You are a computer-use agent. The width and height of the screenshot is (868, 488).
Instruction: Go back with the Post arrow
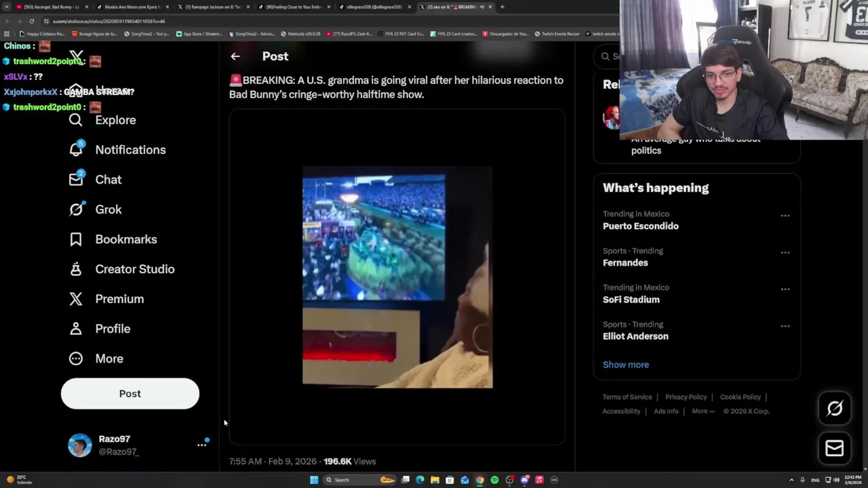tap(235, 56)
